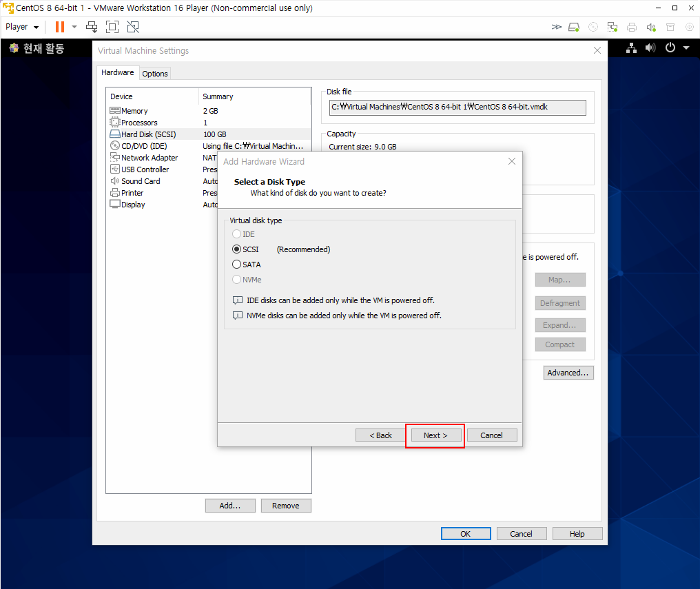Select the Memory device row
This screenshot has height=589, width=700.
[209, 111]
